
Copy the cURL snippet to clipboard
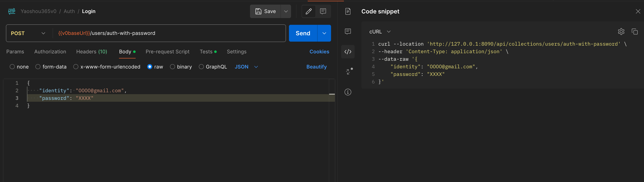tap(635, 31)
